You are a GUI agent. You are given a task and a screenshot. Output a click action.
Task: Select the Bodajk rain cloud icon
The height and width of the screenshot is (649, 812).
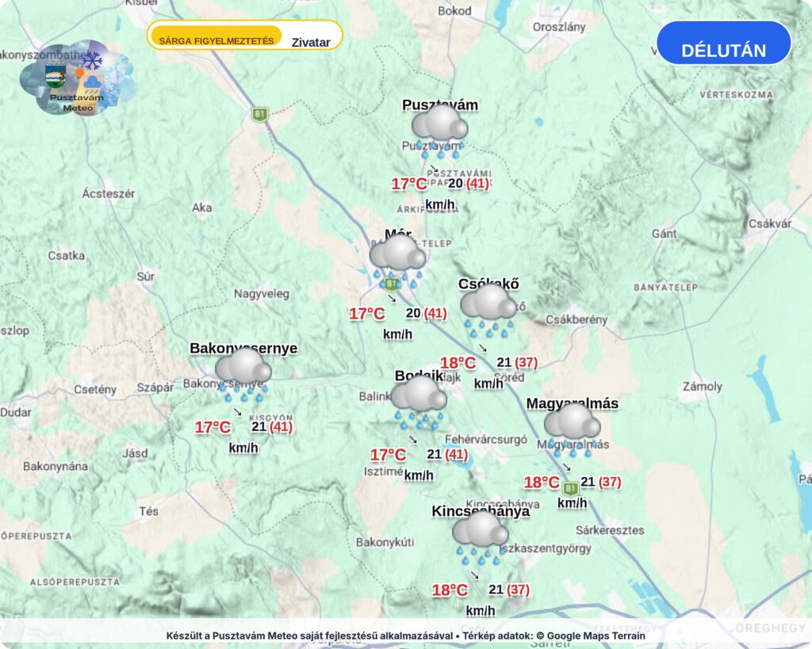click(x=419, y=403)
